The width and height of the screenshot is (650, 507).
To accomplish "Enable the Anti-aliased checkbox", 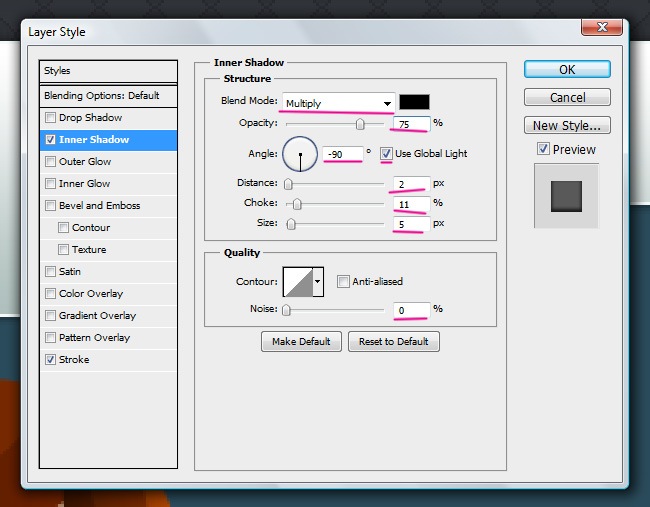I will [x=343, y=282].
